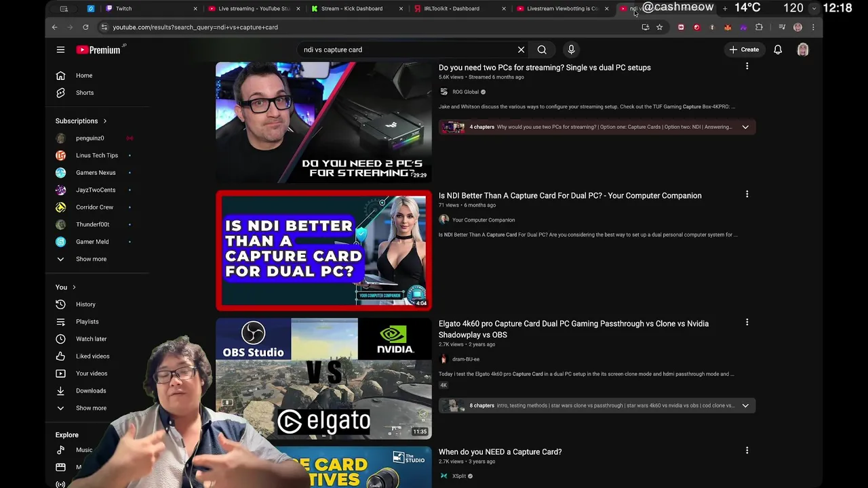Open 'Do you need two PCs for streaming?' title
Screen dimensions: 868x488
pos(545,68)
